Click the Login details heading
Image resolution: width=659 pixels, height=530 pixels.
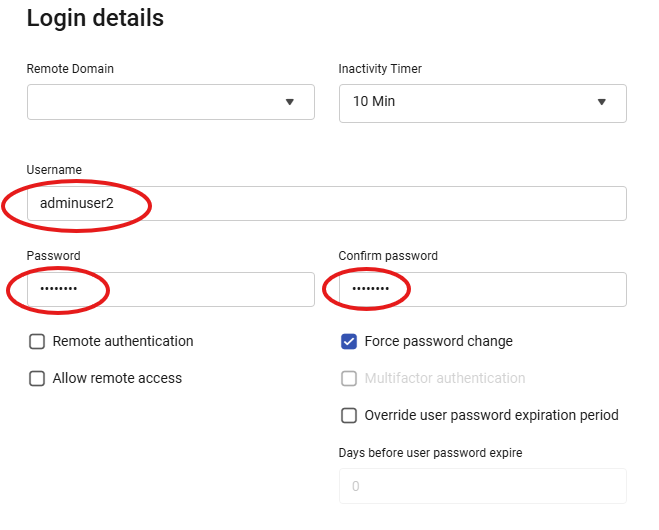tap(95, 18)
